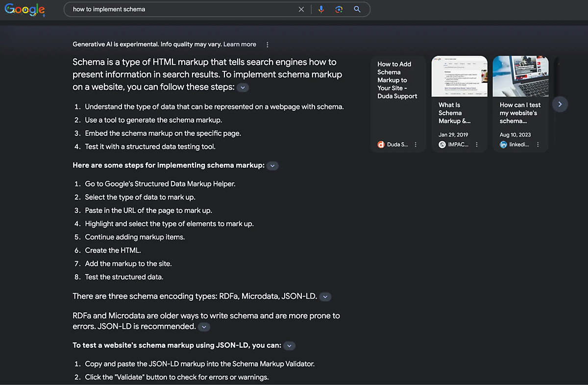The width and height of the screenshot is (588, 385).
Task: Open more options on LinkedIn source card
Action: click(538, 145)
